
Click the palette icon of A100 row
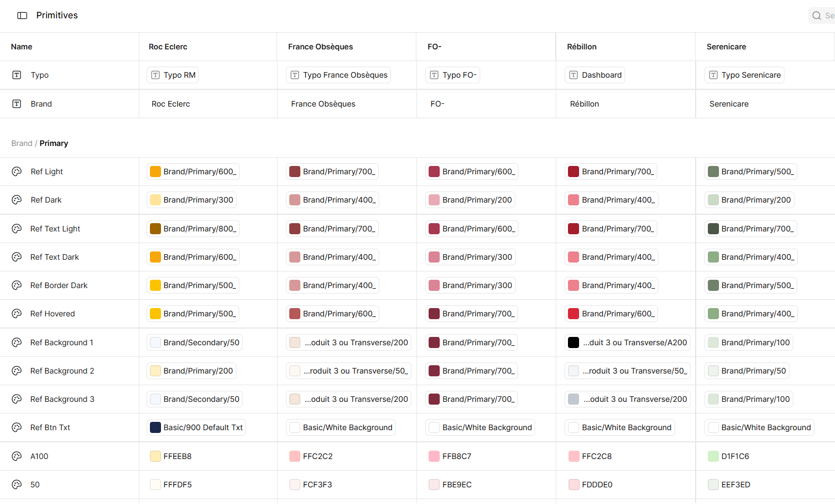click(17, 456)
